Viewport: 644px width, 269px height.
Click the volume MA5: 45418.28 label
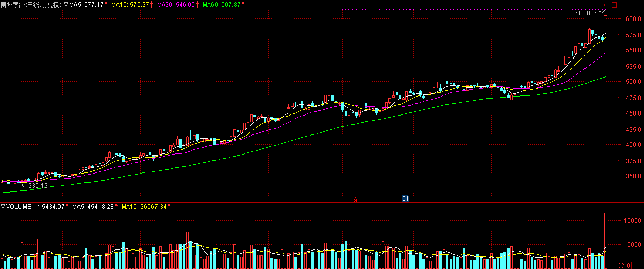(94, 206)
